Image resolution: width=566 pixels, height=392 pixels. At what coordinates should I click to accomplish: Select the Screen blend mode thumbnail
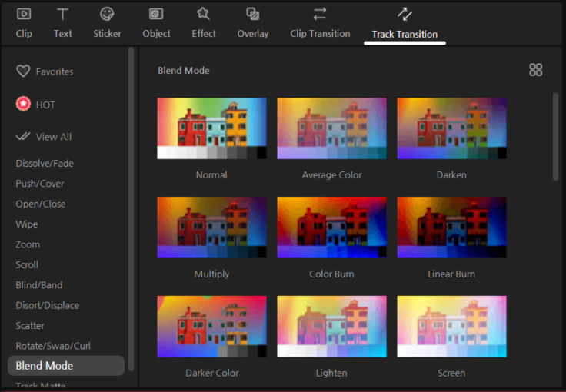pyautogui.click(x=451, y=327)
